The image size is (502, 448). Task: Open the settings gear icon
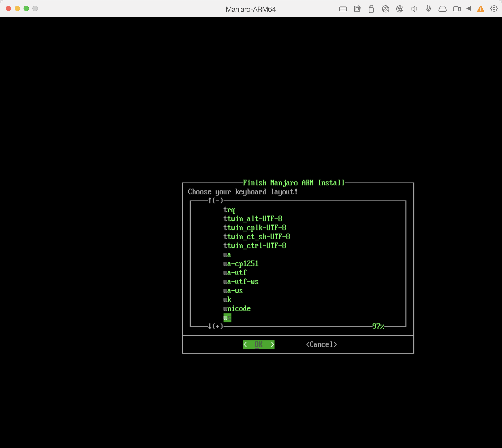tap(494, 9)
